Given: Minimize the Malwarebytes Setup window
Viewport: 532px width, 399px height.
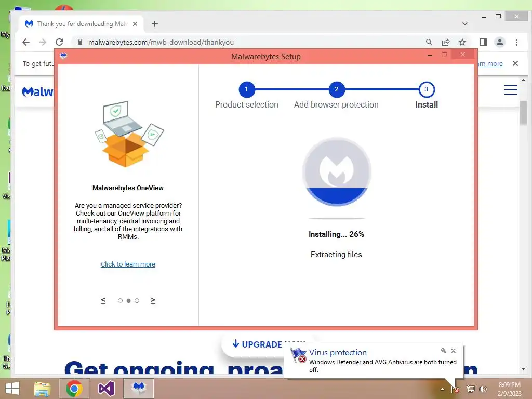Looking at the screenshot, I should (430, 55).
